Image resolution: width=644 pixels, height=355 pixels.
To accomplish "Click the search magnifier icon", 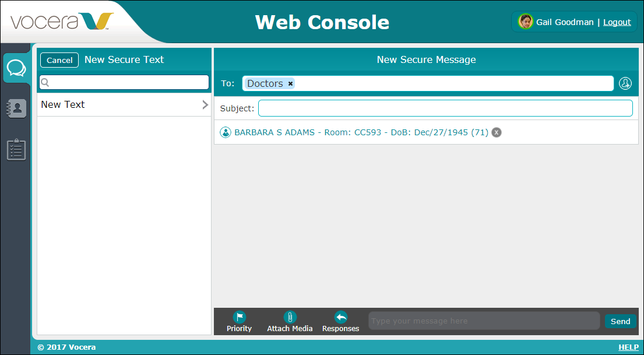I will (x=45, y=83).
